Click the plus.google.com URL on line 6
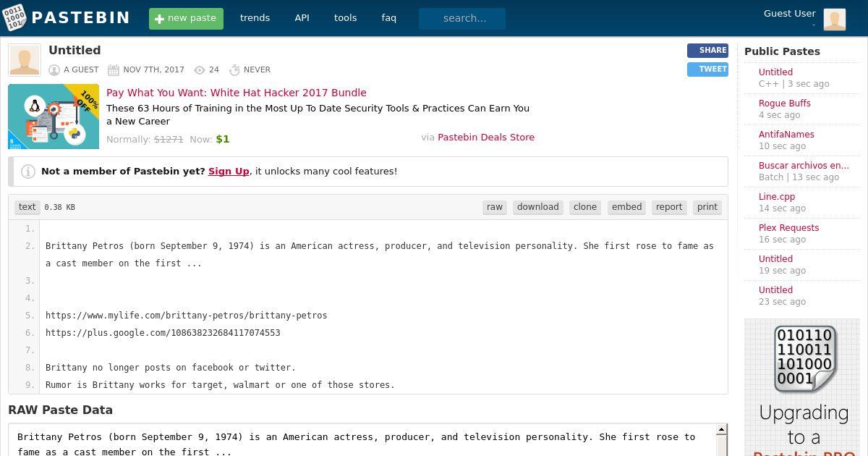This screenshot has width=868, height=456. coord(163,333)
